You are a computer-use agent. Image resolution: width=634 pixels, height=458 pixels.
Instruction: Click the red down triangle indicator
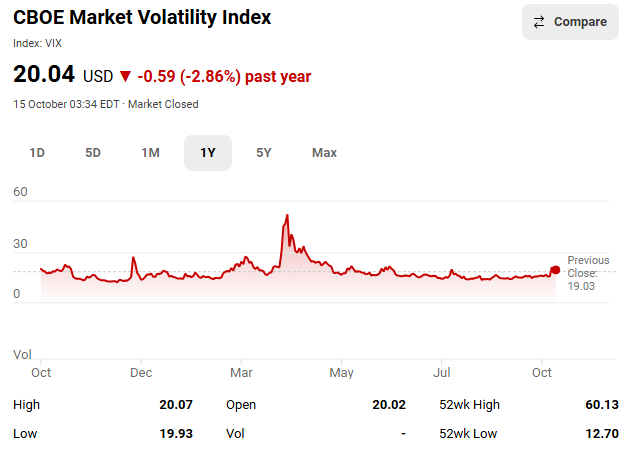(x=125, y=76)
